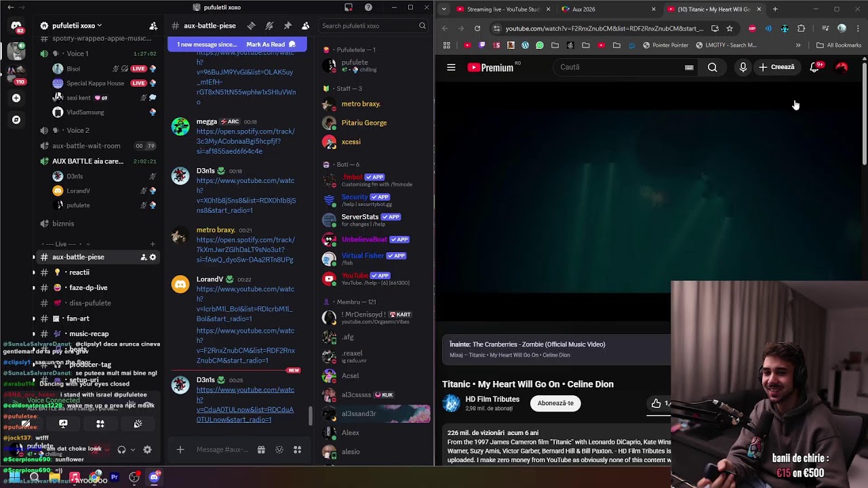The width and height of the screenshot is (868, 488).
Task: Click YouTube search magnifier button
Action: pyautogui.click(x=712, y=67)
